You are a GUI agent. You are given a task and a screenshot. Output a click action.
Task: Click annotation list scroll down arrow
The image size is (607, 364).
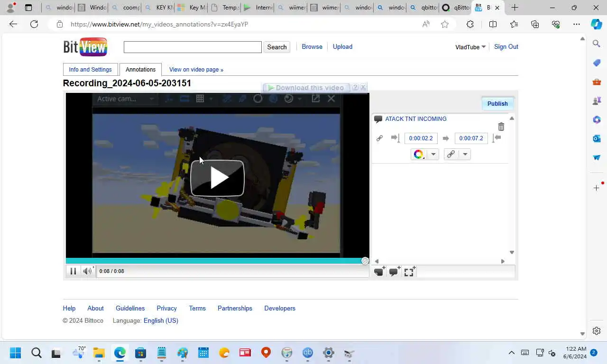click(x=512, y=253)
